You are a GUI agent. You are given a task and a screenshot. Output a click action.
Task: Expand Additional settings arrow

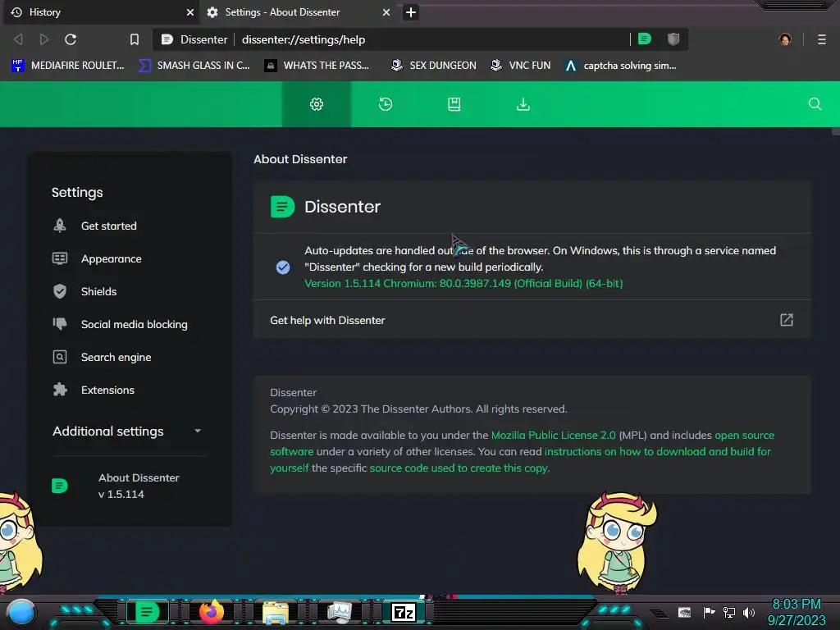click(198, 431)
